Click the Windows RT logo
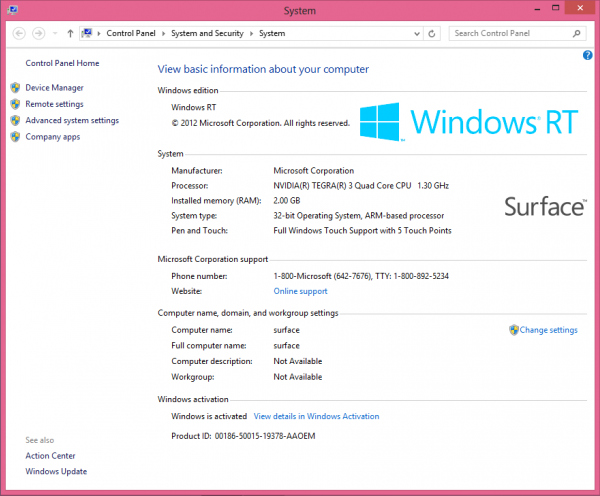 pyautogui.click(x=469, y=122)
